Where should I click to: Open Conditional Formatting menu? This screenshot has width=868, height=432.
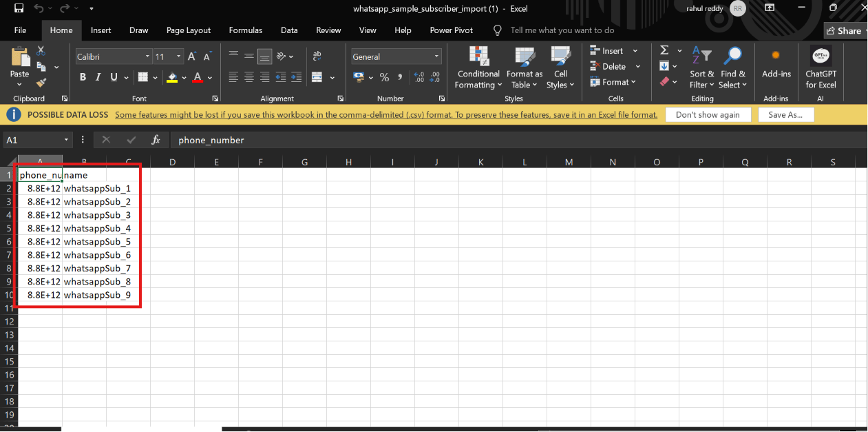coord(478,68)
